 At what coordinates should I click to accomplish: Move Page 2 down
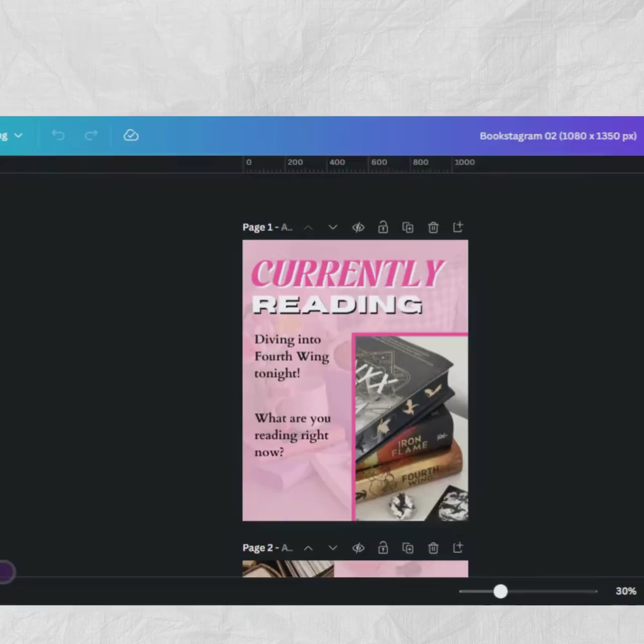[333, 548]
